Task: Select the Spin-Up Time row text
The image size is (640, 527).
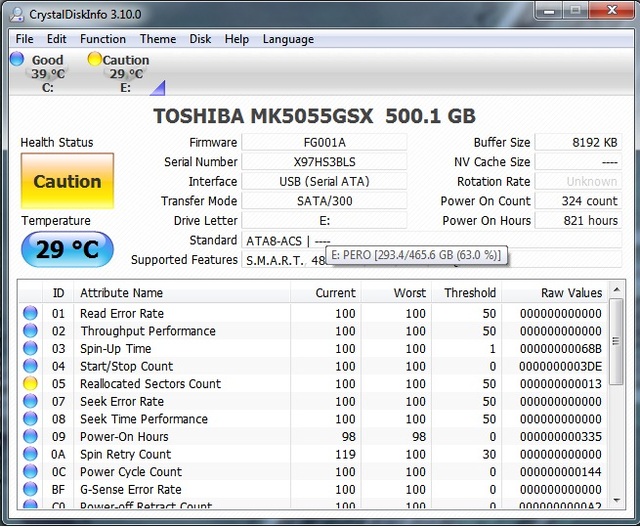Action: pyautogui.click(x=116, y=349)
